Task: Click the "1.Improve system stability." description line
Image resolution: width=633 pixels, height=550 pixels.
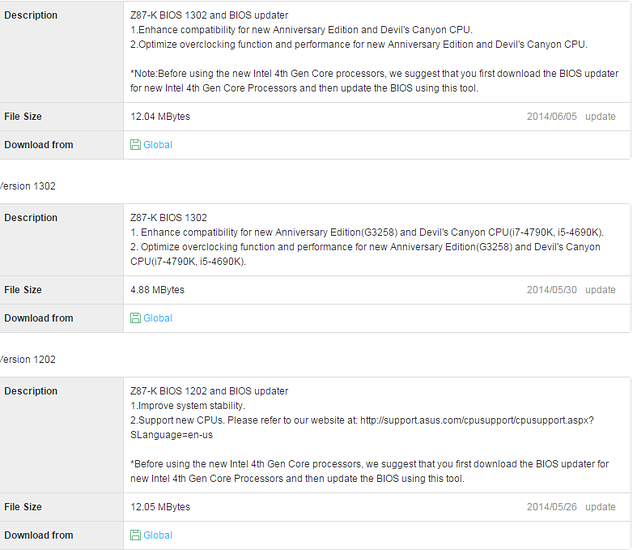Action: pos(187,405)
